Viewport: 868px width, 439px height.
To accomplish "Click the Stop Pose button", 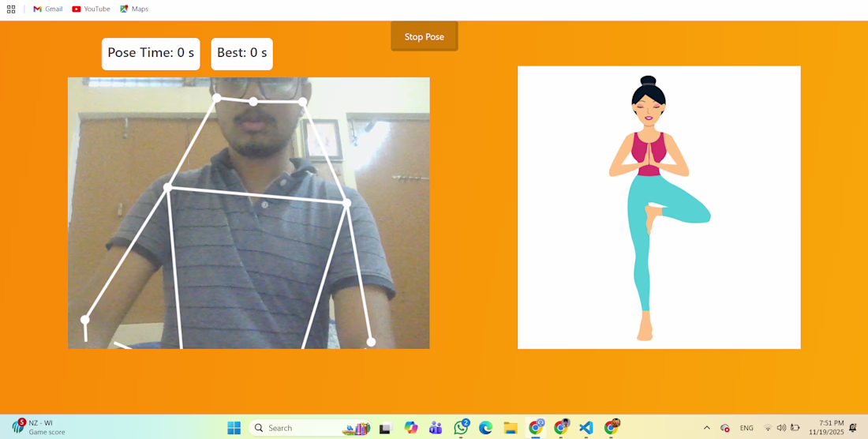I will [424, 36].
